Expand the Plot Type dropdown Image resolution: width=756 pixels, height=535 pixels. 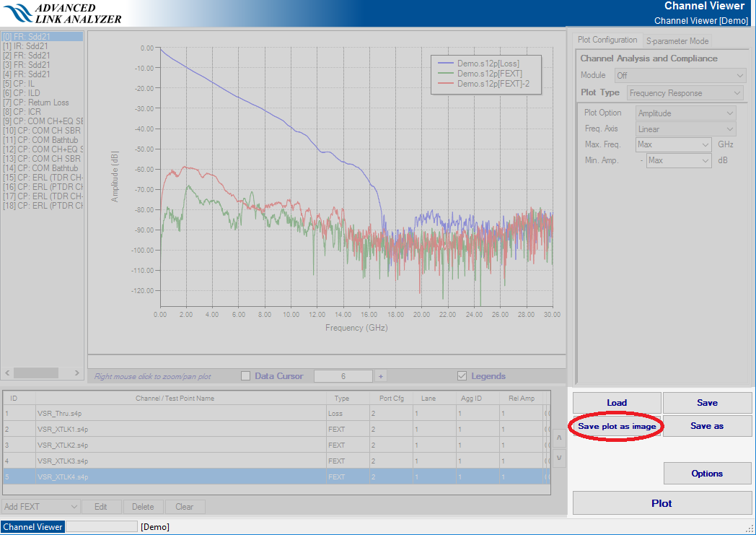coord(685,93)
